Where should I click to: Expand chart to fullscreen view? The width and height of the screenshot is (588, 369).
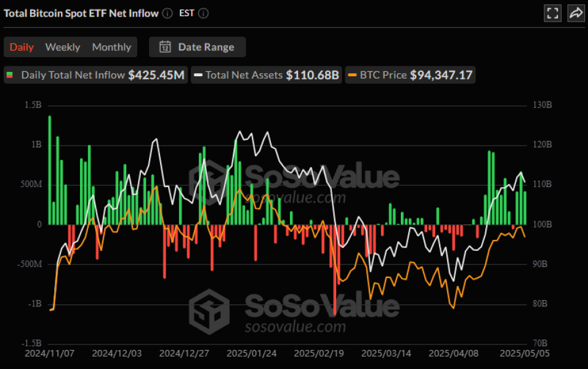(x=553, y=13)
